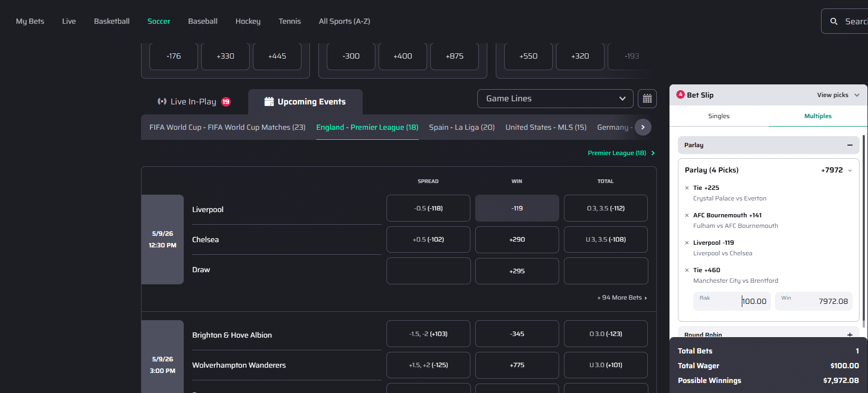Viewport: 868px width, 393px height.
Task: Select England - Premier League tab
Action: click(x=367, y=127)
